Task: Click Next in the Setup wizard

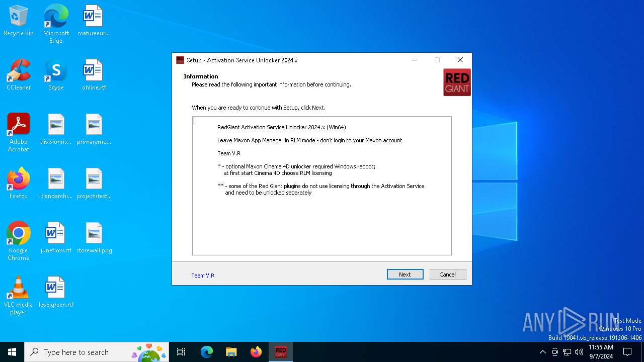Action: click(x=405, y=275)
